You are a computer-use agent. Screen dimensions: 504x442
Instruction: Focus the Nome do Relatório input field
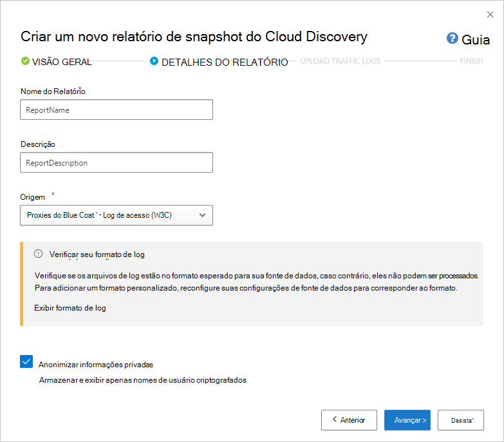[x=117, y=110]
